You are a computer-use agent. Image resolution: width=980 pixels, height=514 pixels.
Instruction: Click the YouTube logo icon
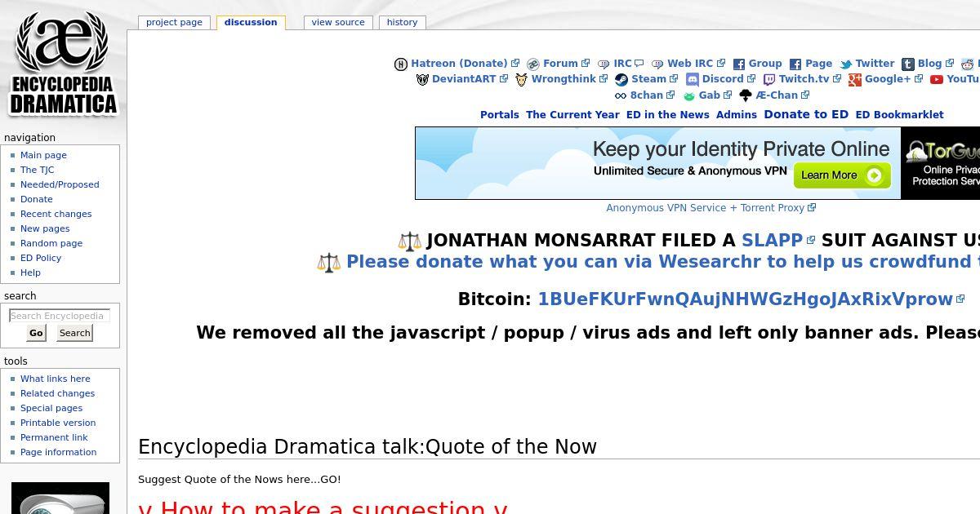point(937,79)
